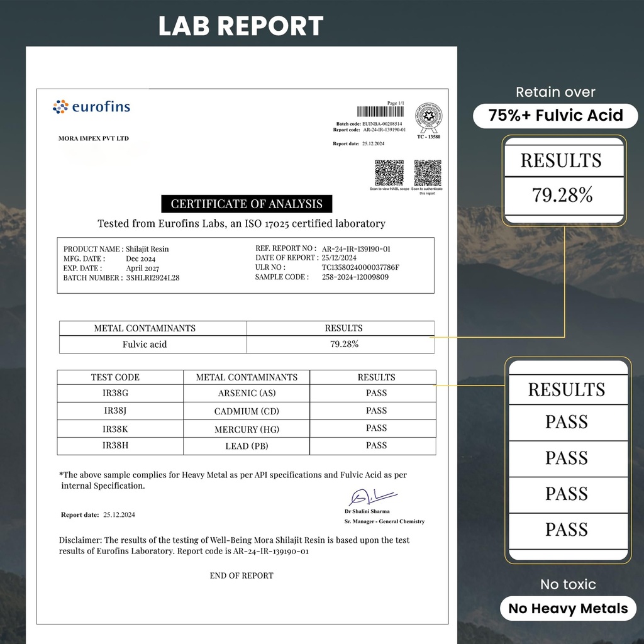The image size is (644, 644).
Task: Click the 79.28% value in callout box
Action: pyautogui.click(x=563, y=196)
